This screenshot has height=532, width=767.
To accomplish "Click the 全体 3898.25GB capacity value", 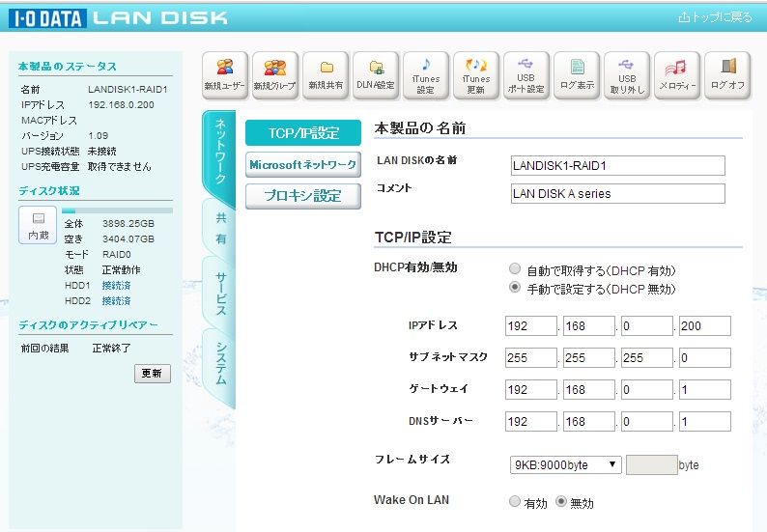I will coord(128,223).
